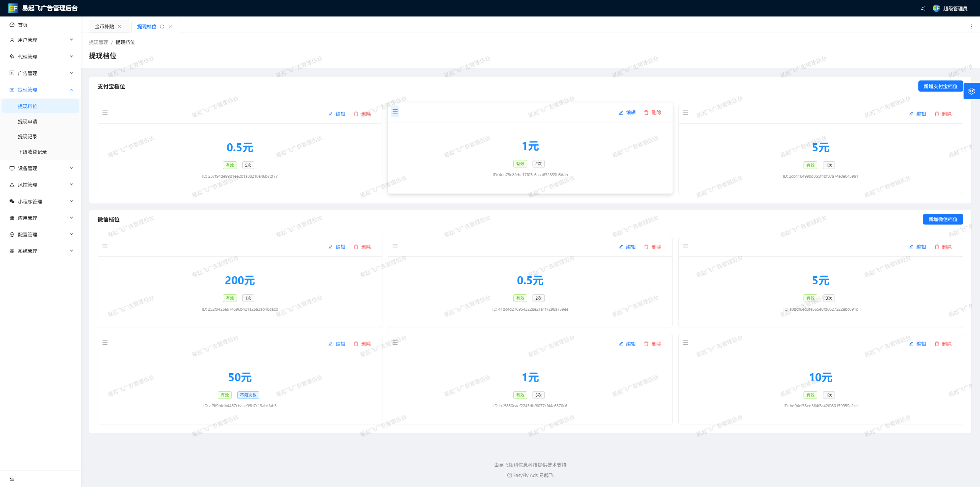The height and width of the screenshot is (487, 980).
Task: Click drag handle of WeChat 0.5元 card
Action: [395, 246]
